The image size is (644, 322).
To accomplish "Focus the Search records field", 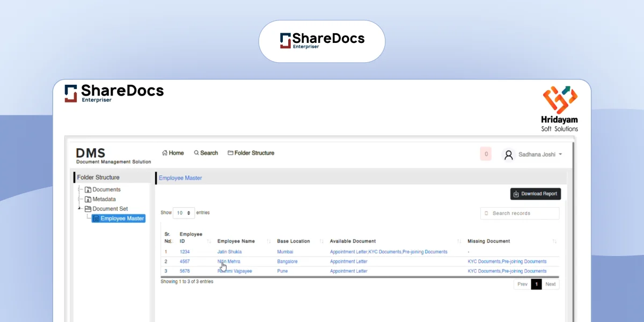I will (520, 213).
